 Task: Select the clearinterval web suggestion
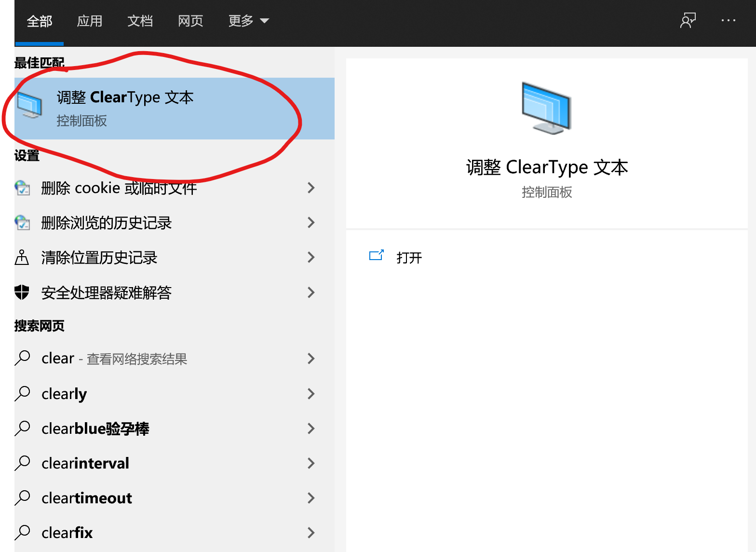[175, 463]
